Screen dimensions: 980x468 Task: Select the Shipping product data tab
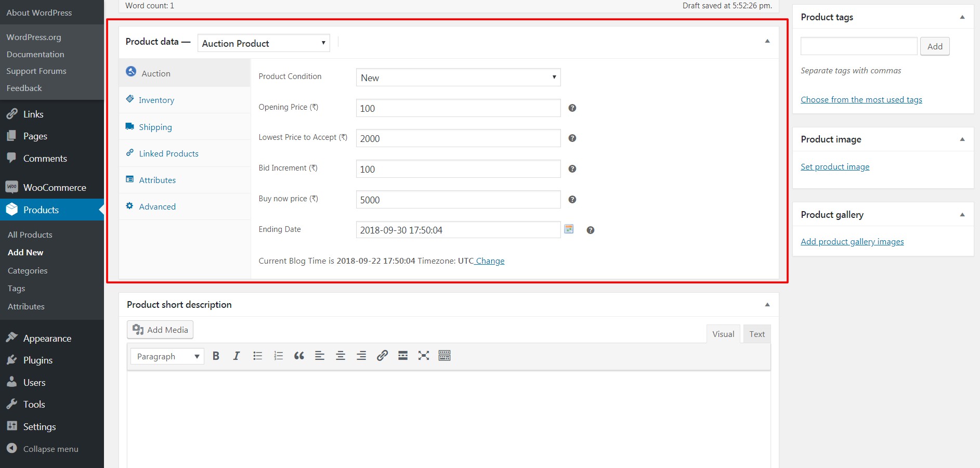coord(185,127)
